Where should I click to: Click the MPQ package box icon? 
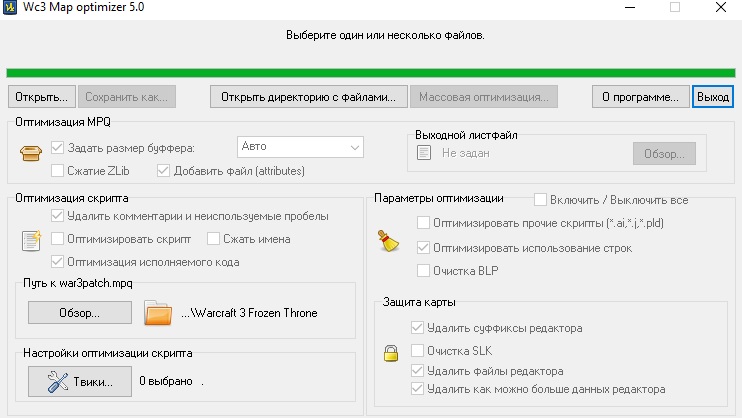pyautogui.click(x=31, y=153)
